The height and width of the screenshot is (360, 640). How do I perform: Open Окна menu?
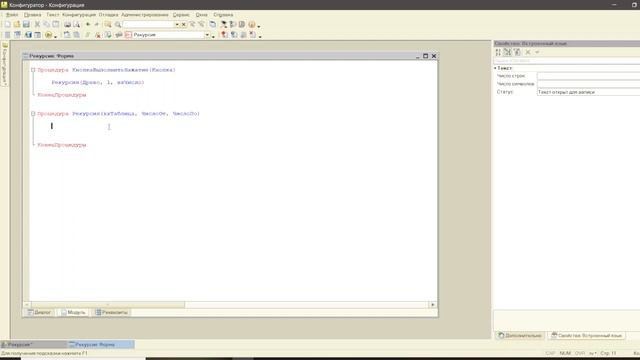202,15
